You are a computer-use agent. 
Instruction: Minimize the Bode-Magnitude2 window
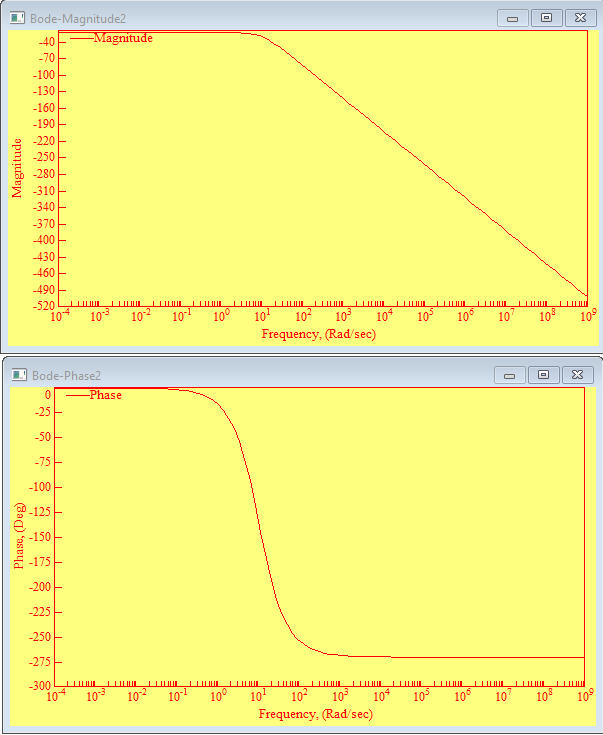513,18
